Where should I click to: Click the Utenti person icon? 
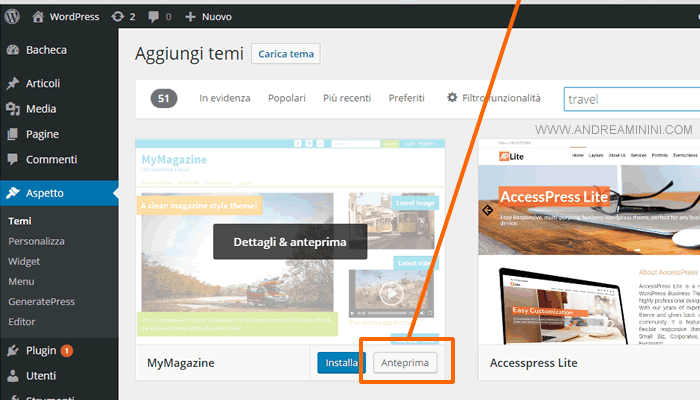pos(13,376)
